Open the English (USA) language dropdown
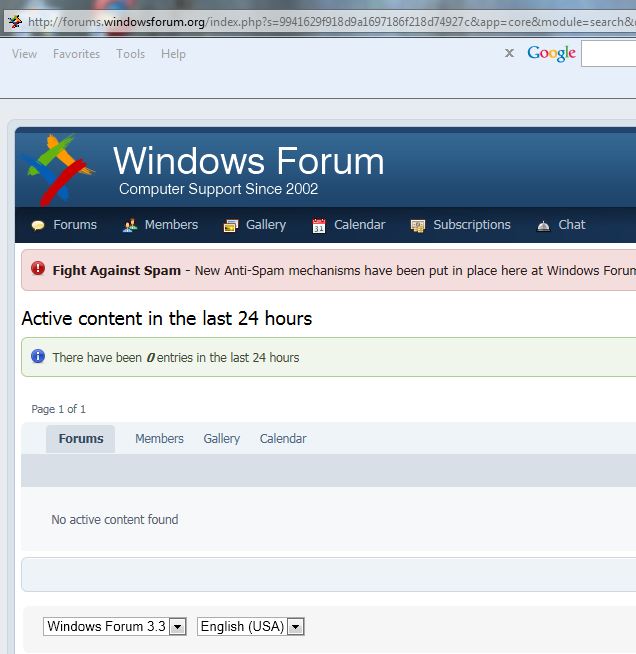 [251, 626]
